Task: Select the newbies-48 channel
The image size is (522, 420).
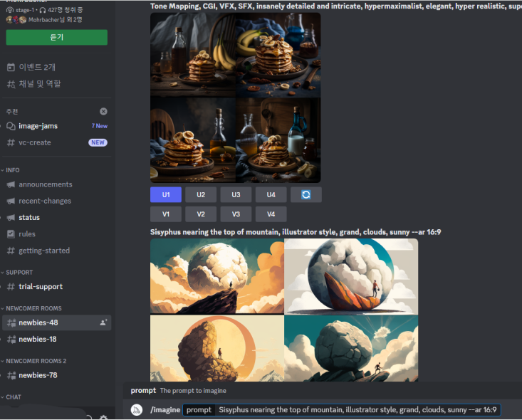Action: click(x=56, y=322)
